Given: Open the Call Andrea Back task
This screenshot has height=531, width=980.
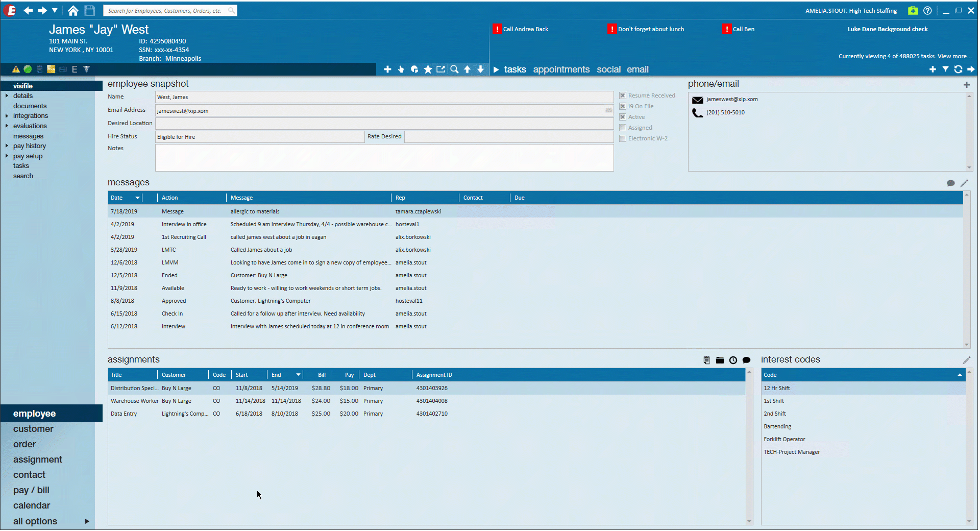Looking at the screenshot, I should 525,29.
